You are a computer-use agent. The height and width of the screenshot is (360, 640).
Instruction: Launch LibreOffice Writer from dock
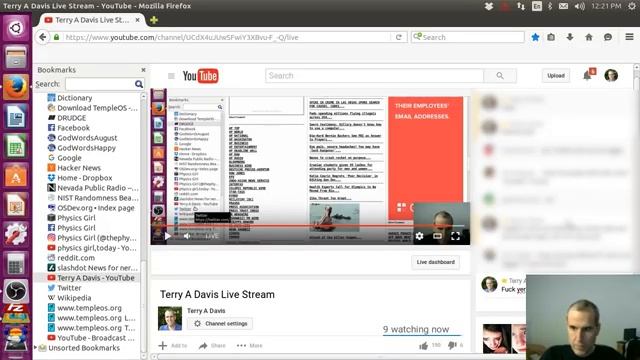pyautogui.click(x=16, y=116)
